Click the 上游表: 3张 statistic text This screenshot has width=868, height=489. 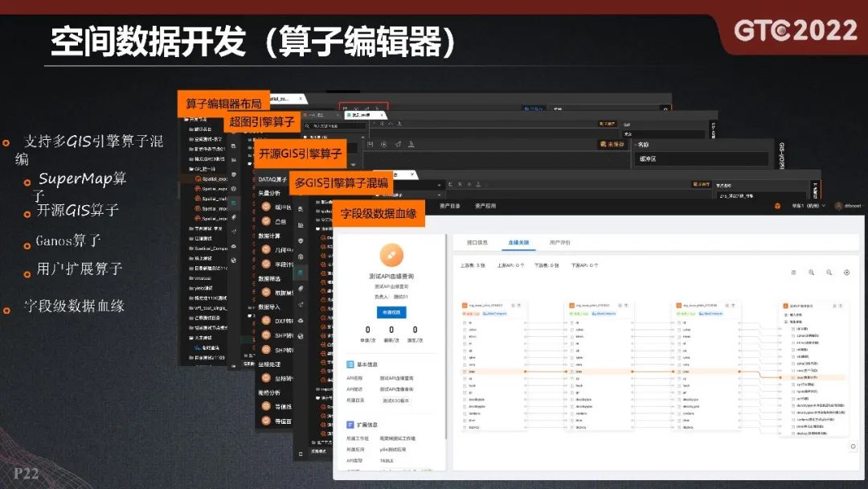473,266
